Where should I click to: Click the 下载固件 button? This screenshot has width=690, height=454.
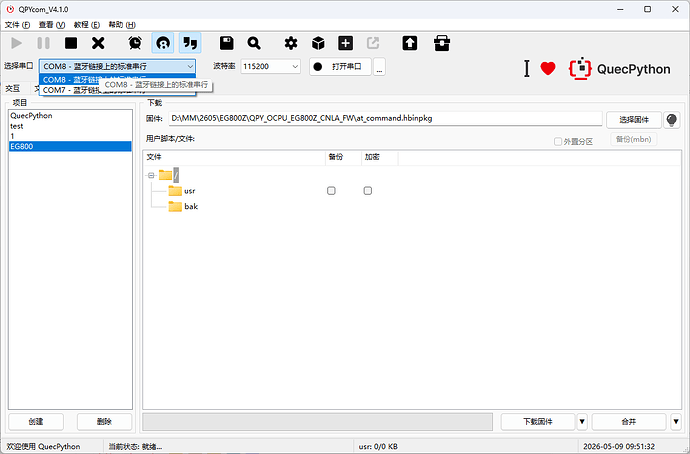pyautogui.click(x=538, y=421)
